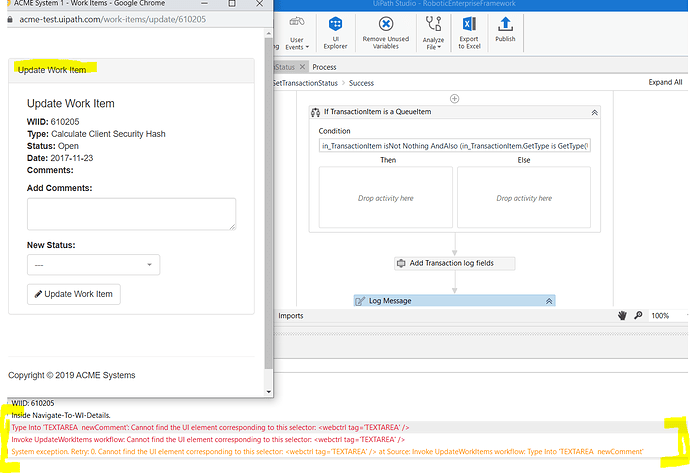Click the Then drop activity area

[385, 197]
